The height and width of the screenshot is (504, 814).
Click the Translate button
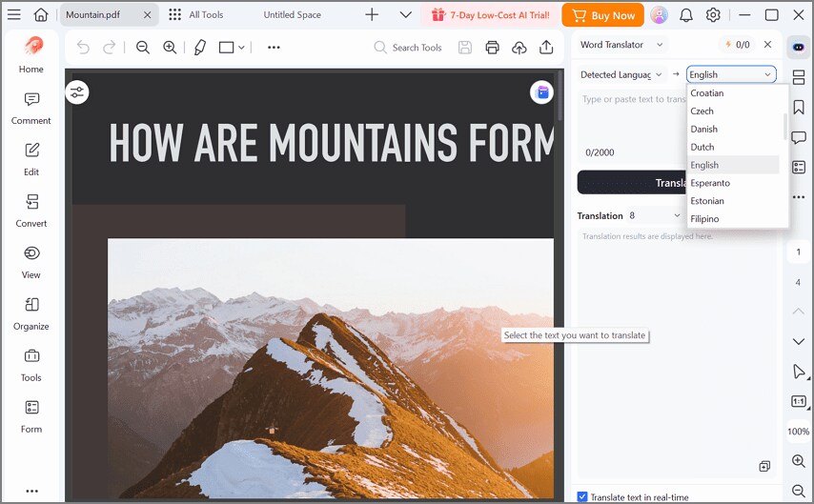pyautogui.click(x=632, y=183)
